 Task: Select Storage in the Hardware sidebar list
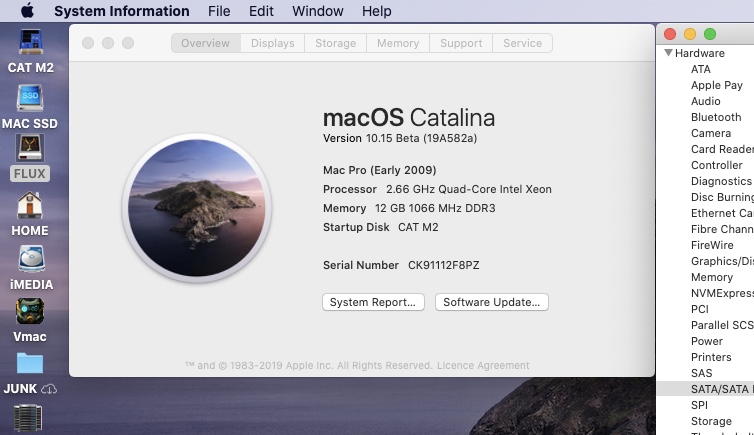711,421
